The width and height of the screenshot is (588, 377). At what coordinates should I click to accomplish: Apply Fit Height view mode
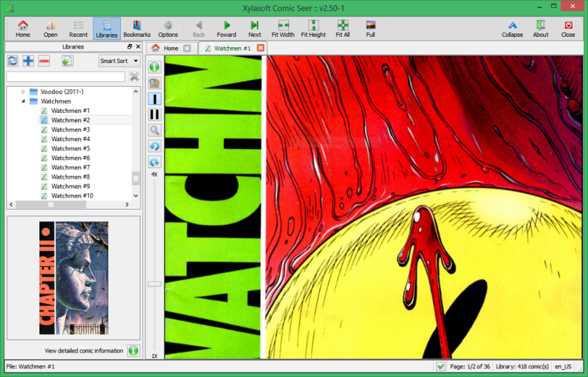[314, 29]
